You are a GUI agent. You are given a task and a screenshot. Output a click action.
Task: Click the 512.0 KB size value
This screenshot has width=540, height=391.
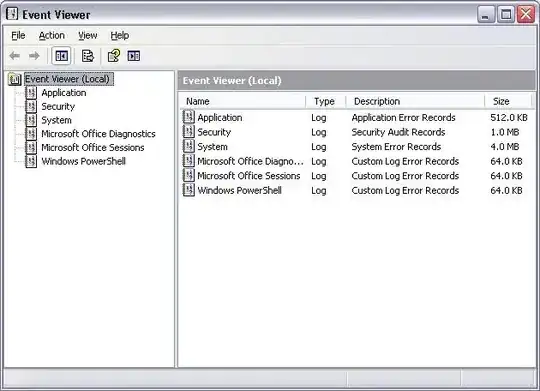click(x=509, y=117)
